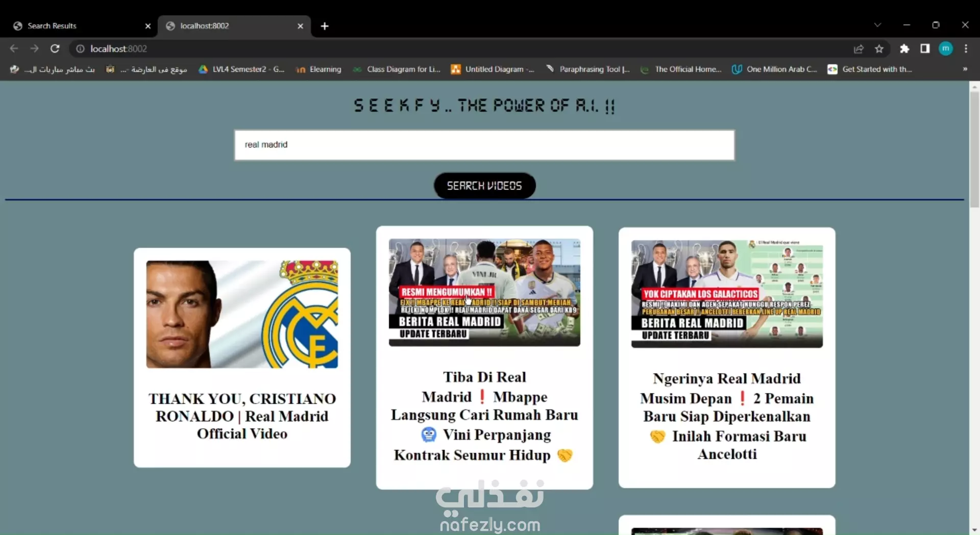
Task: Open the LVL4 Semester2 bookmark
Action: [241, 69]
